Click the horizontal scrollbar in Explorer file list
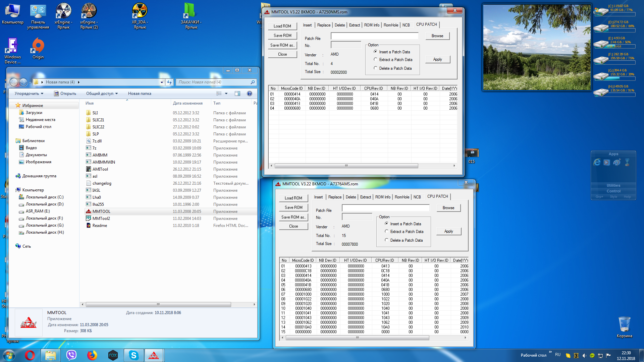644x362 pixels. click(x=158, y=304)
